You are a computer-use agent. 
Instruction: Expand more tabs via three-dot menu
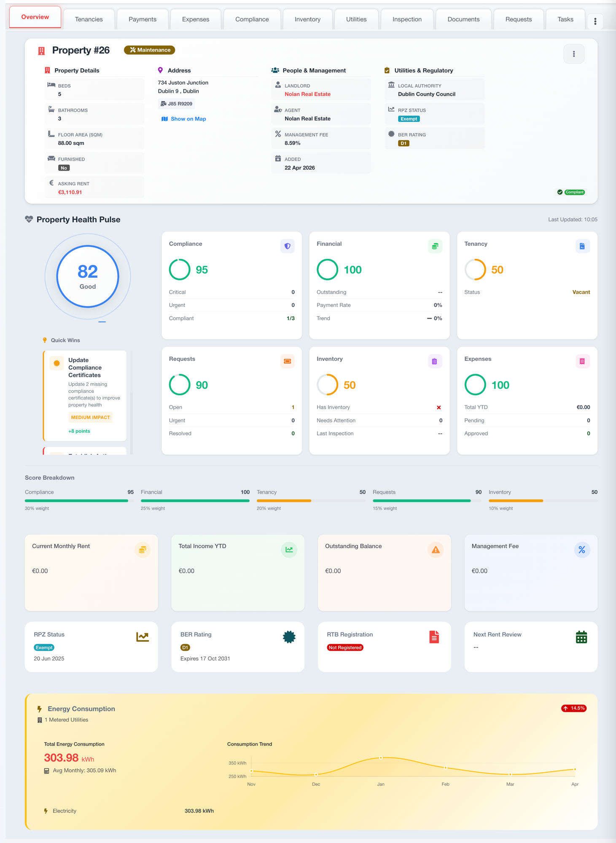pos(595,21)
